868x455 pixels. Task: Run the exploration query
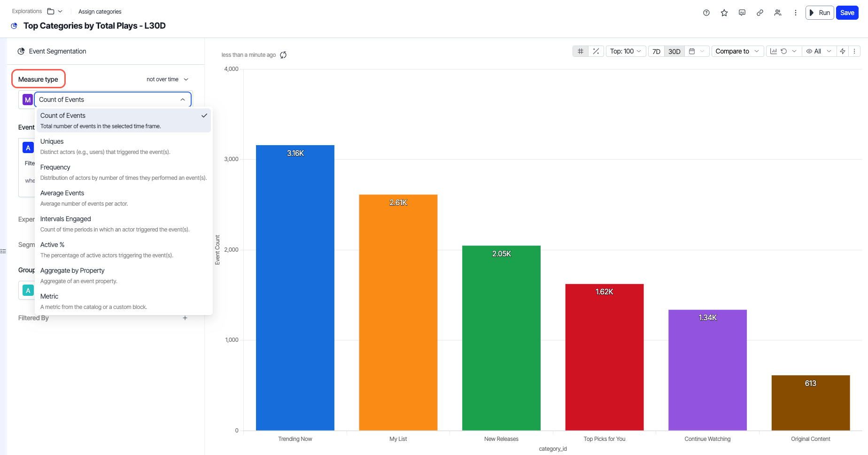pos(820,13)
